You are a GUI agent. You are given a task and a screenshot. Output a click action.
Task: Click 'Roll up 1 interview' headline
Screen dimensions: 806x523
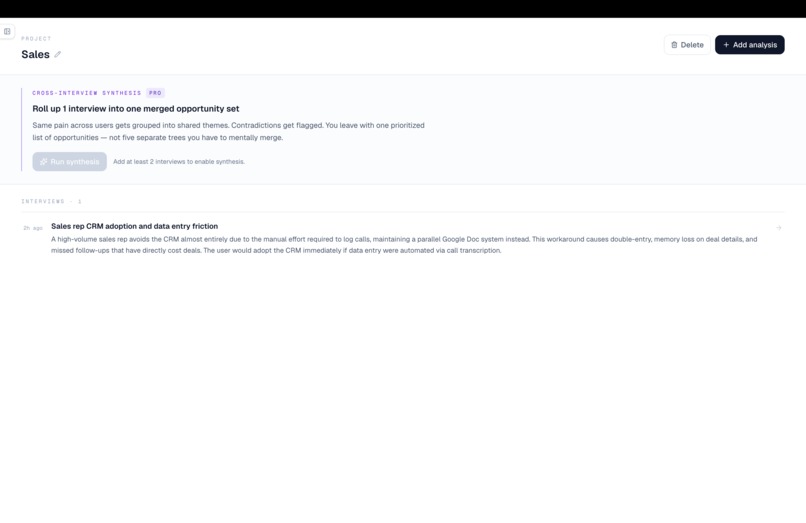(x=136, y=109)
